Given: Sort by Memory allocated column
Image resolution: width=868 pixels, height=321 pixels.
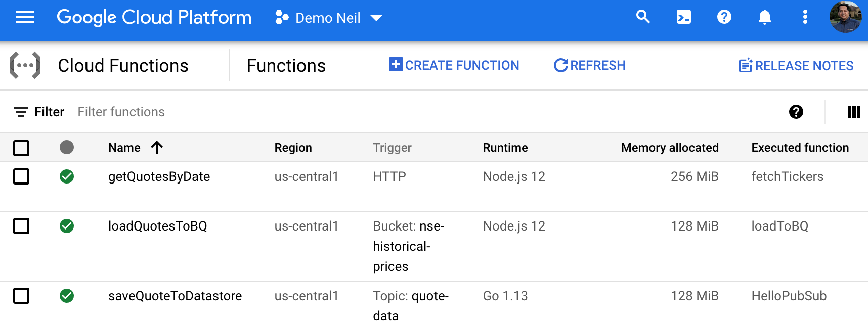Looking at the screenshot, I should point(670,148).
